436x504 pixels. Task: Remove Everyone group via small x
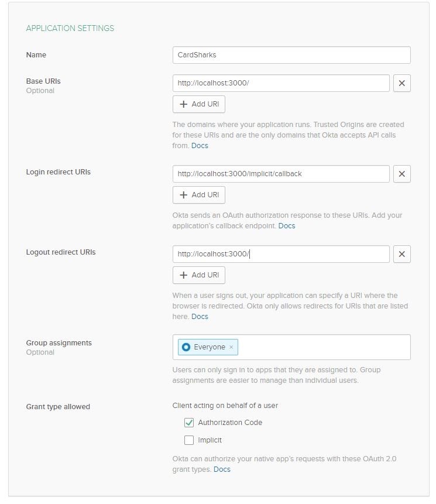[x=231, y=347]
